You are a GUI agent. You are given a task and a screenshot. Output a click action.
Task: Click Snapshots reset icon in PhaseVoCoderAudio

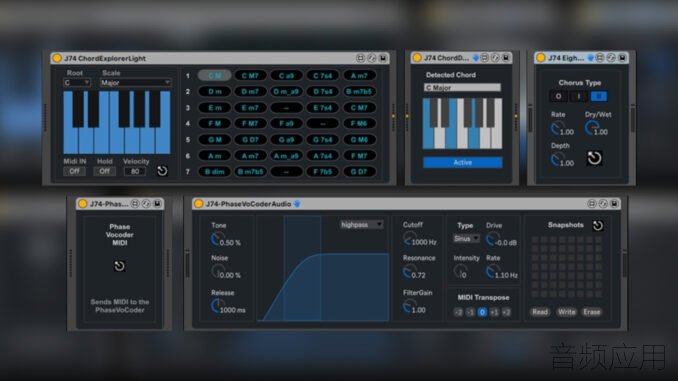598,225
